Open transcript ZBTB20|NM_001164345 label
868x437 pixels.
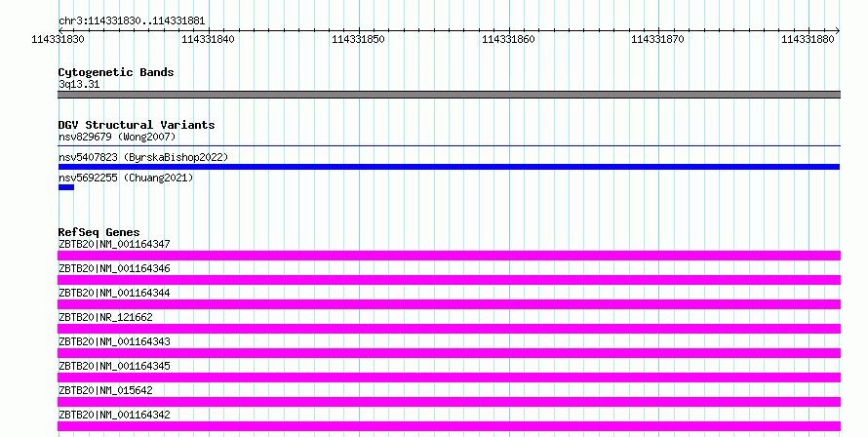(x=114, y=366)
